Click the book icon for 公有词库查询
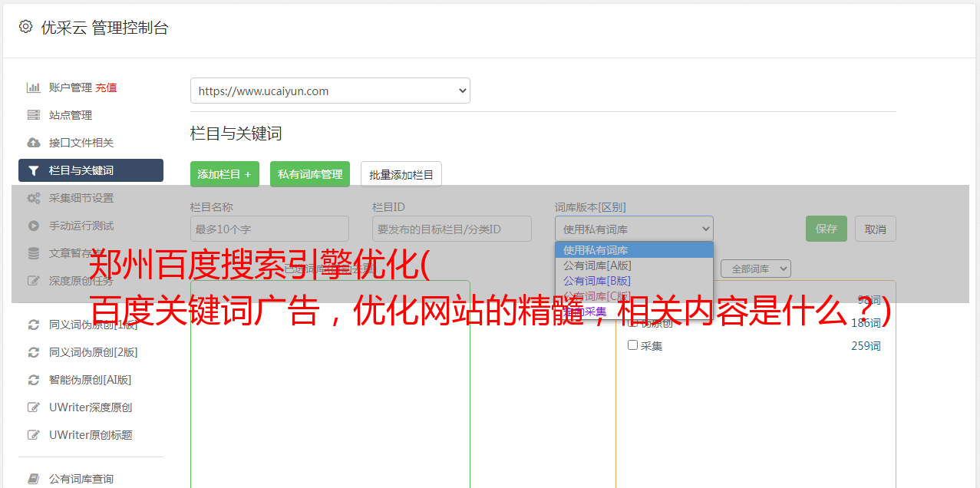The height and width of the screenshot is (488, 980). coord(34,479)
